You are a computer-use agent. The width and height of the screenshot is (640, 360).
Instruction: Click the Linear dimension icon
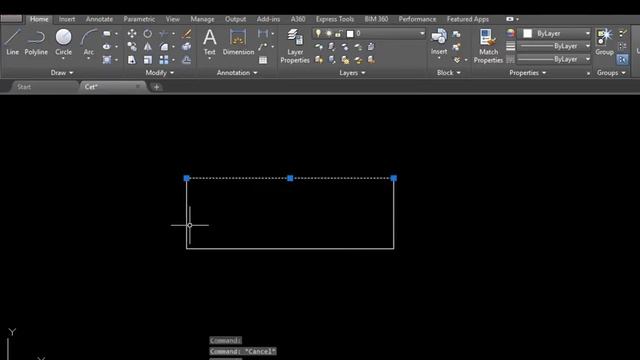(x=263, y=33)
